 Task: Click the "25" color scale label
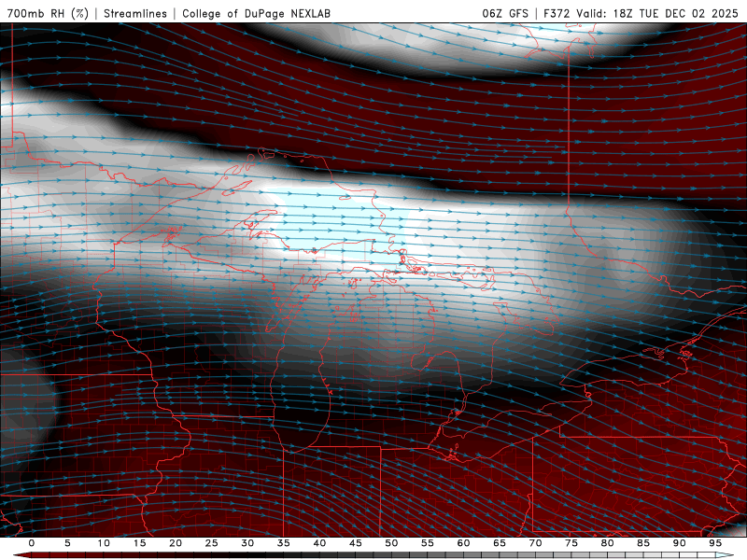tap(212, 543)
